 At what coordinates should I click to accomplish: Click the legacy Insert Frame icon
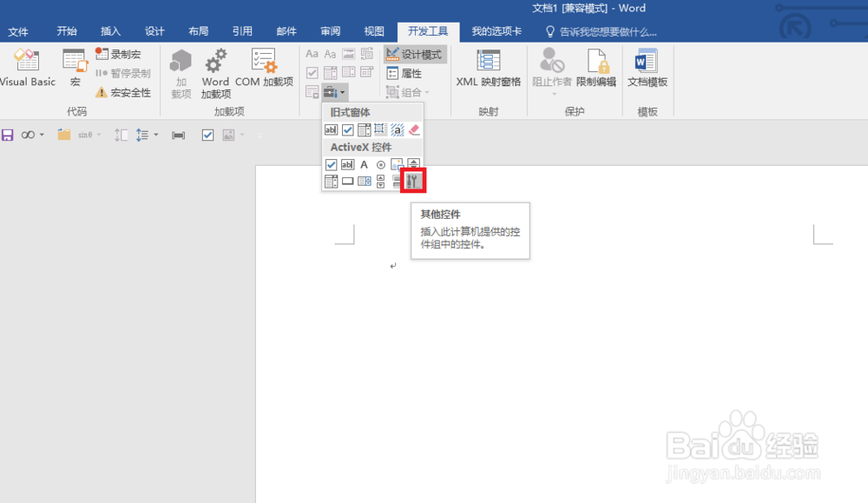coord(380,129)
